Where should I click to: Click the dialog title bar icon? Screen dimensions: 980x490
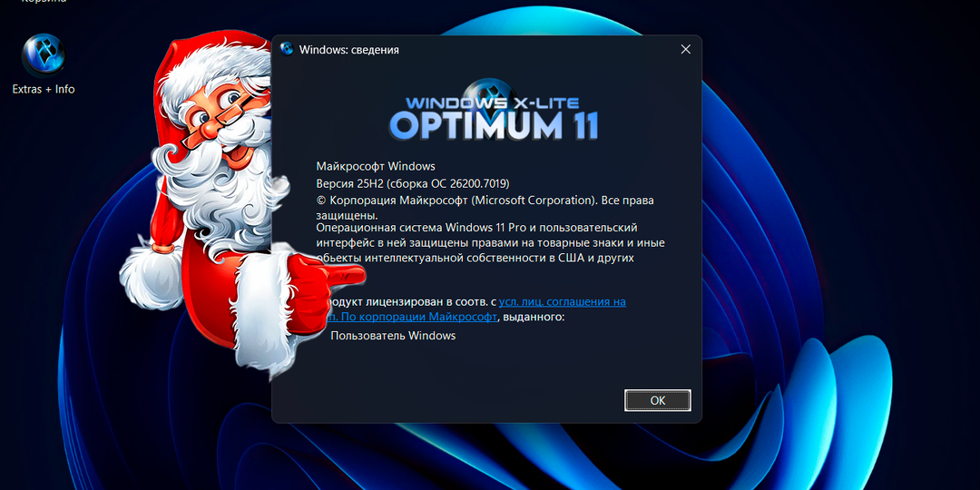click(287, 49)
